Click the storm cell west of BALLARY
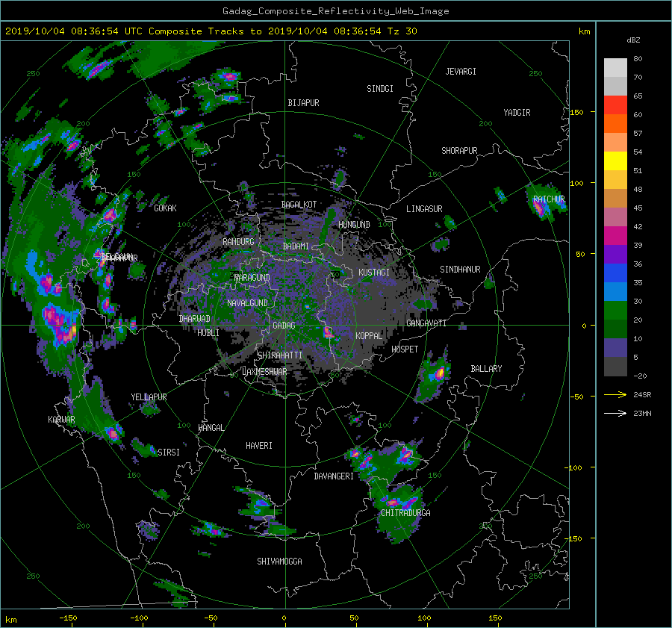The image size is (672, 628). pyautogui.click(x=439, y=373)
